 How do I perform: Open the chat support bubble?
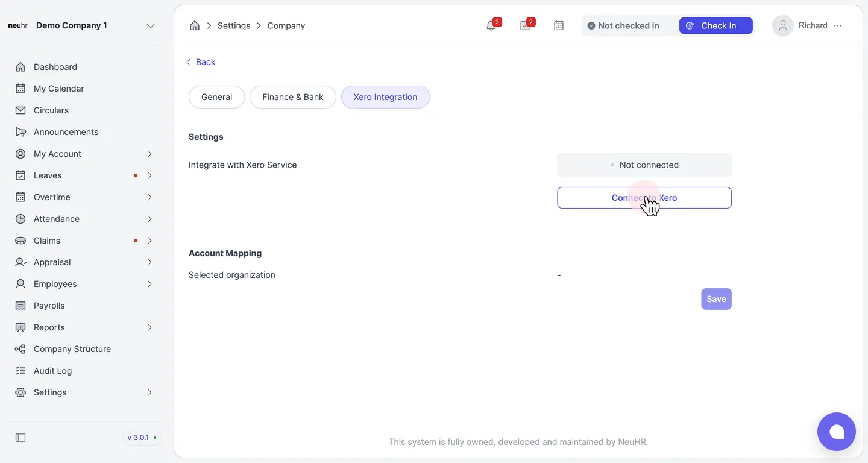(x=836, y=432)
